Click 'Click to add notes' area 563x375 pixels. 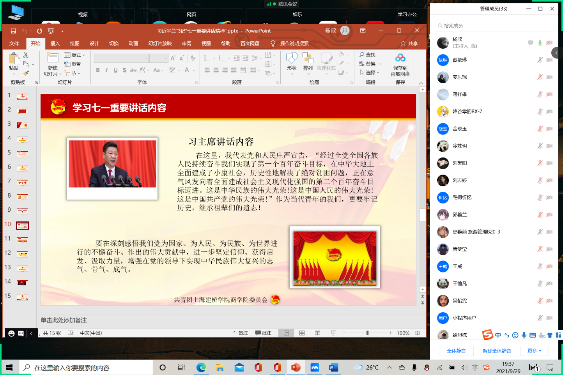64,320
